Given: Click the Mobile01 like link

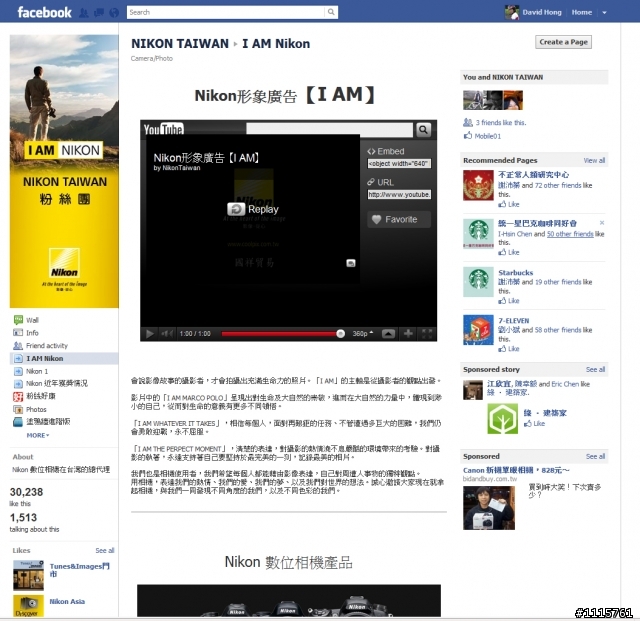Looking at the screenshot, I should pos(487,136).
